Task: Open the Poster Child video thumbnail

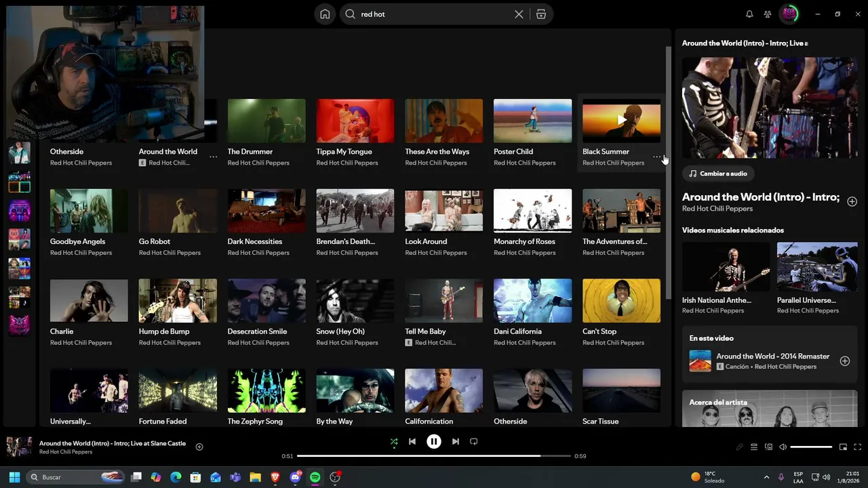Action: click(532, 121)
